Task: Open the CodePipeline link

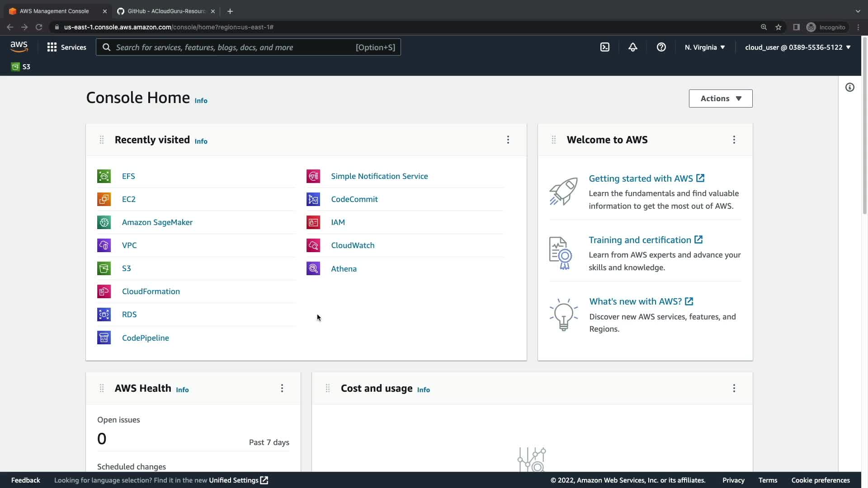Action: [x=145, y=338]
